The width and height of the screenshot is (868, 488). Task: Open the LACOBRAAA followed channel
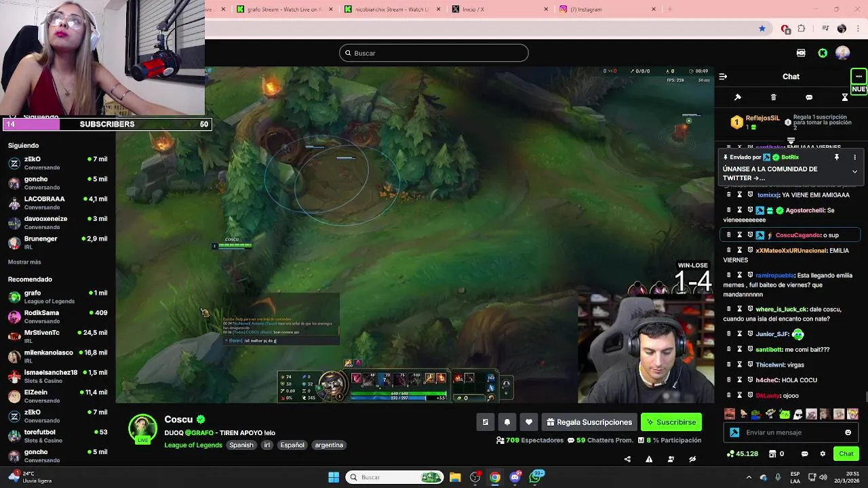[x=58, y=203]
